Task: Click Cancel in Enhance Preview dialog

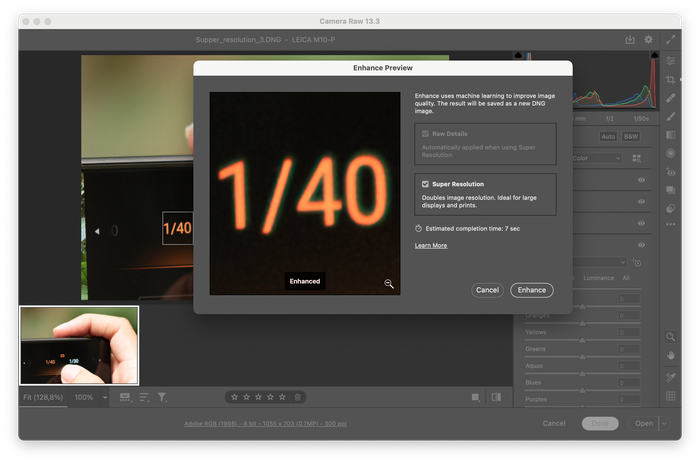Action: click(x=487, y=290)
